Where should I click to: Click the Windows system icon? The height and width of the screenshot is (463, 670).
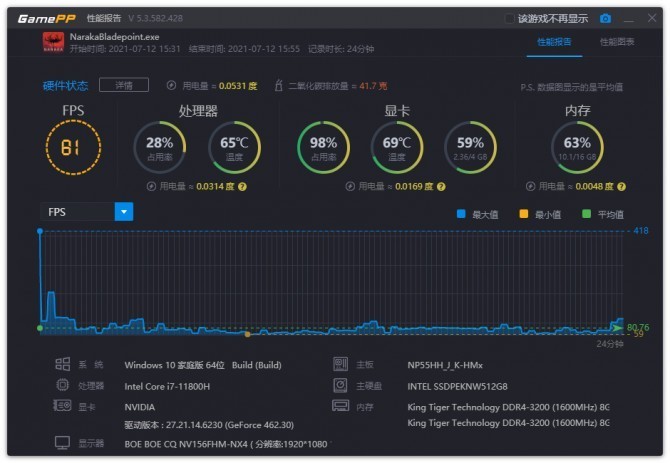tap(63, 364)
